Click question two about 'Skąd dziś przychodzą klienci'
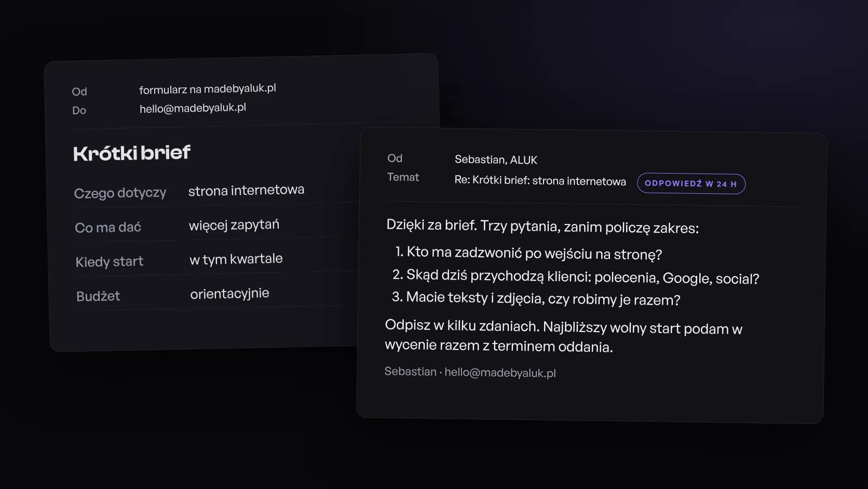 tap(576, 276)
